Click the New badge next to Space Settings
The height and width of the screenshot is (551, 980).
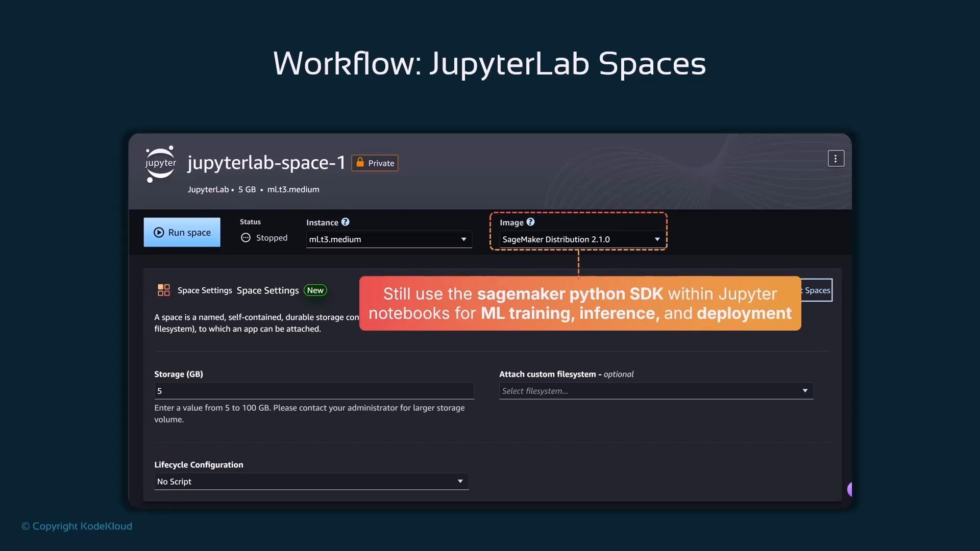[315, 290]
